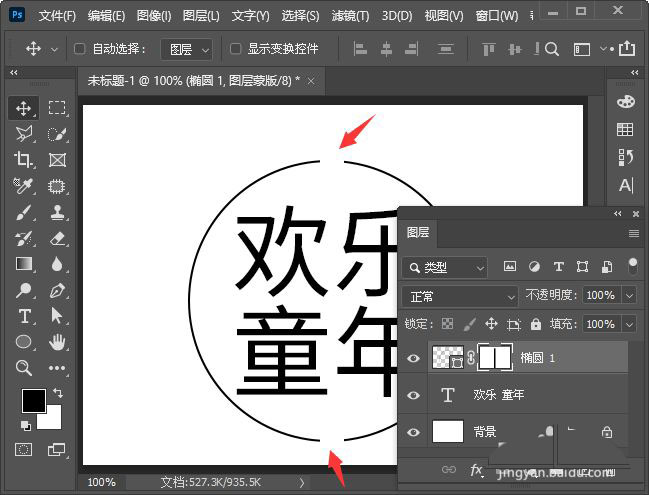Change the screen mode

click(56, 449)
